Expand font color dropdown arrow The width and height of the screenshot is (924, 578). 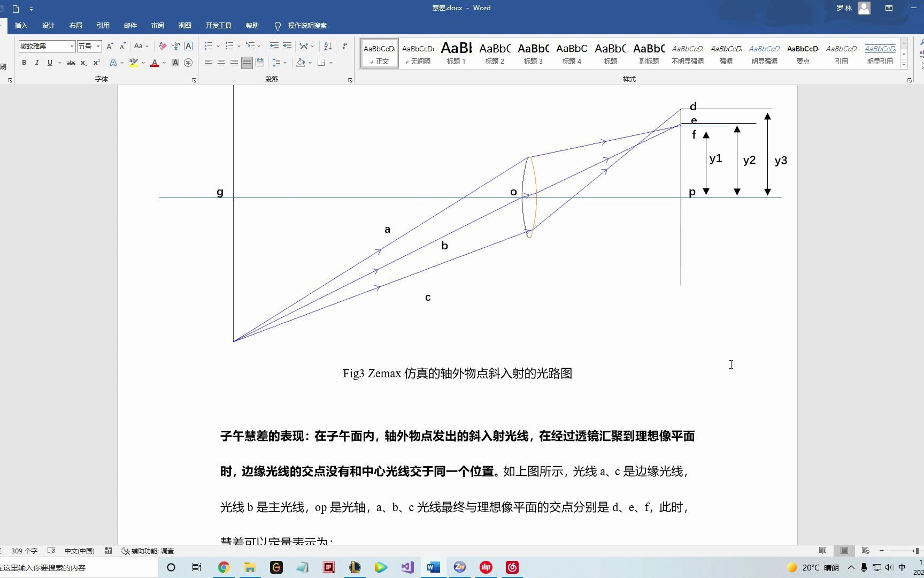164,63
